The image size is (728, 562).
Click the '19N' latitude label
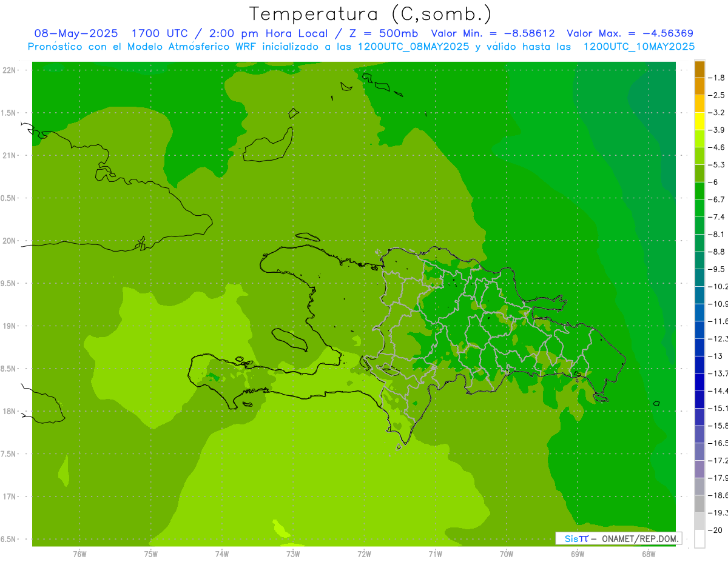pyautogui.click(x=9, y=326)
